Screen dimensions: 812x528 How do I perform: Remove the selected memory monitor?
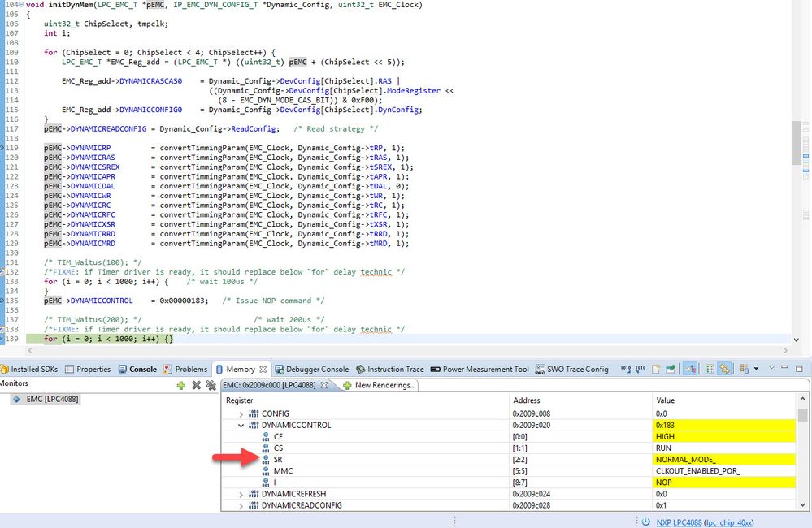[x=196, y=385]
